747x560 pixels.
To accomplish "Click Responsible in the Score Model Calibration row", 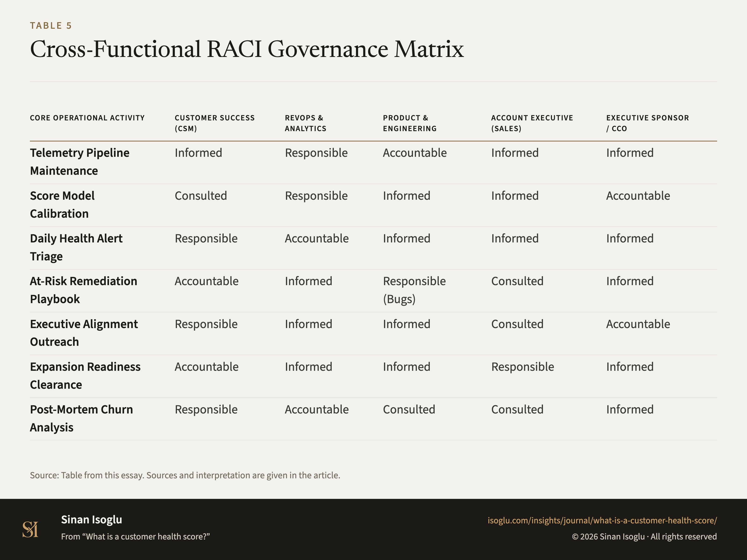I will [316, 196].
